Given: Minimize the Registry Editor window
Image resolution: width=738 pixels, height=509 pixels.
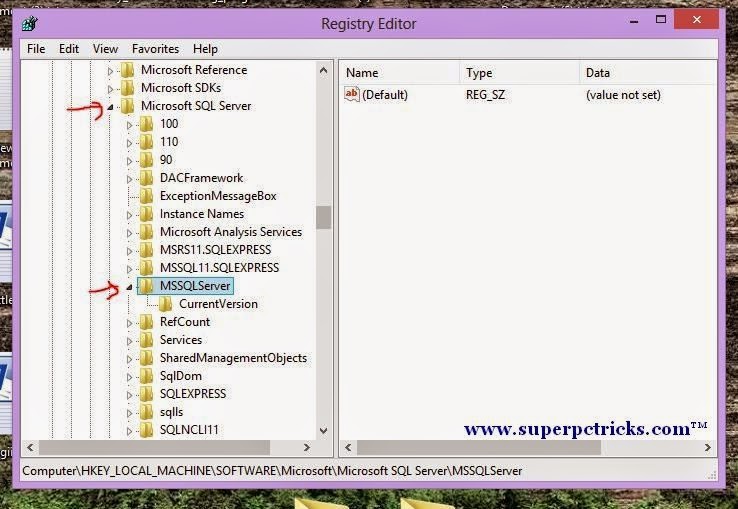Looking at the screenshot, I should (x=634, y=20).
